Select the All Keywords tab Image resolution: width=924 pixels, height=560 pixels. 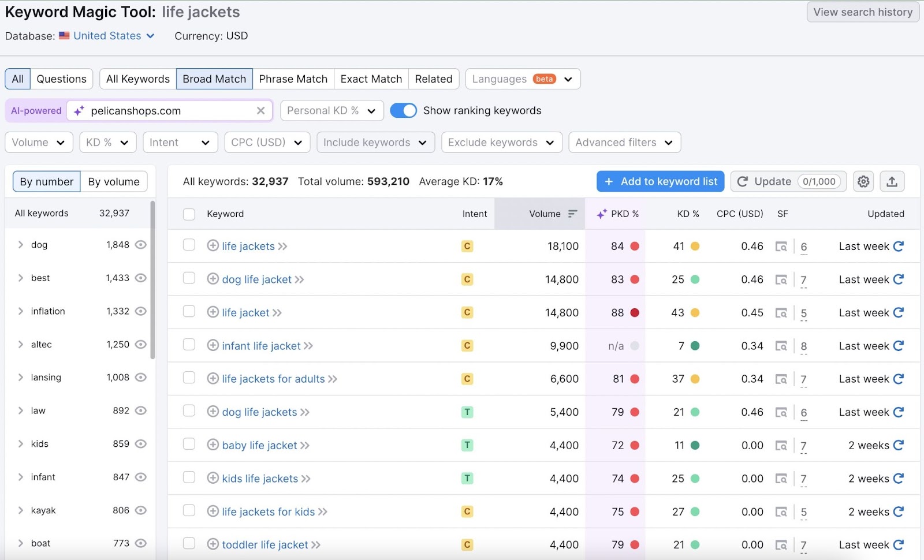[x=138, y=79]
